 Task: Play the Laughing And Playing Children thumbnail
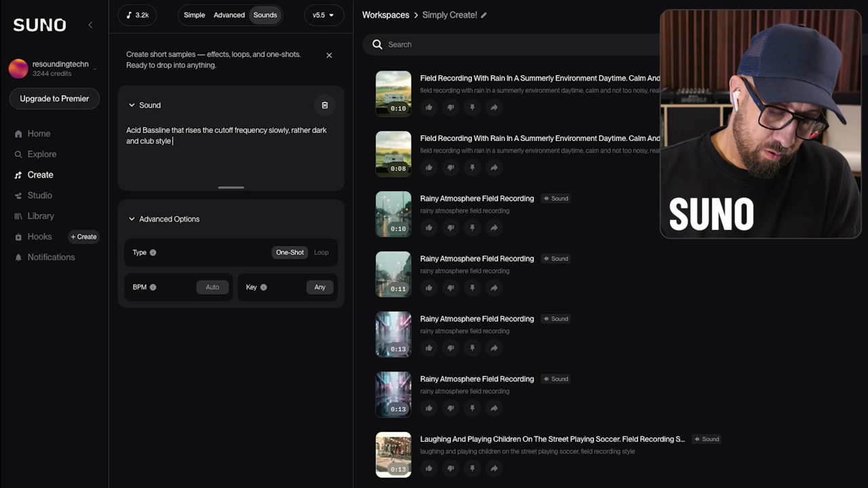[393, 455]
